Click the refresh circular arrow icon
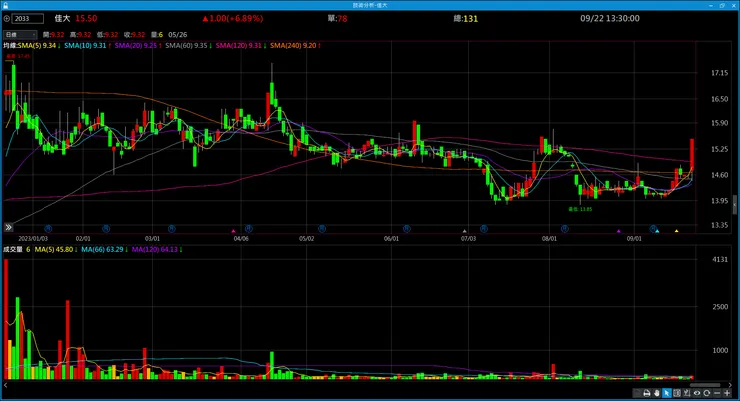 click(706, 393)
